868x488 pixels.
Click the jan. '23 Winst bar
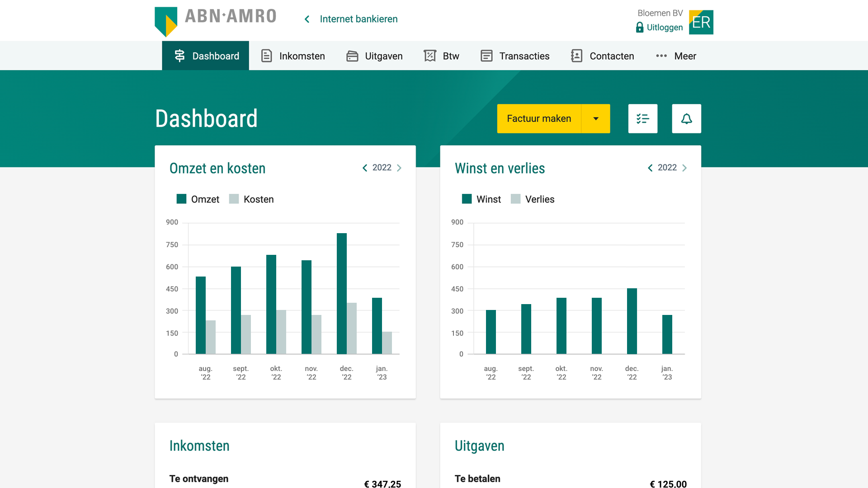(x=667, y=334)
